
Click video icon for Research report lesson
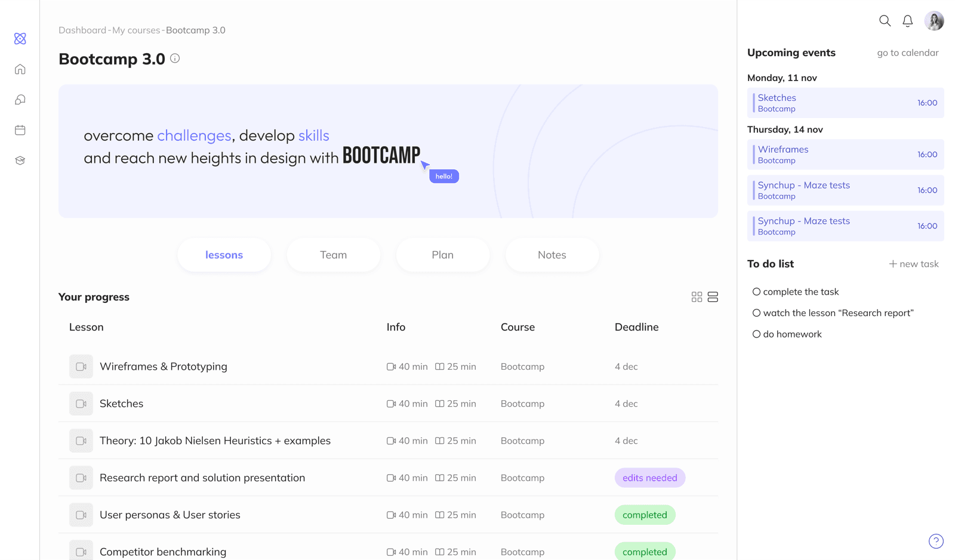click(81, 478)
